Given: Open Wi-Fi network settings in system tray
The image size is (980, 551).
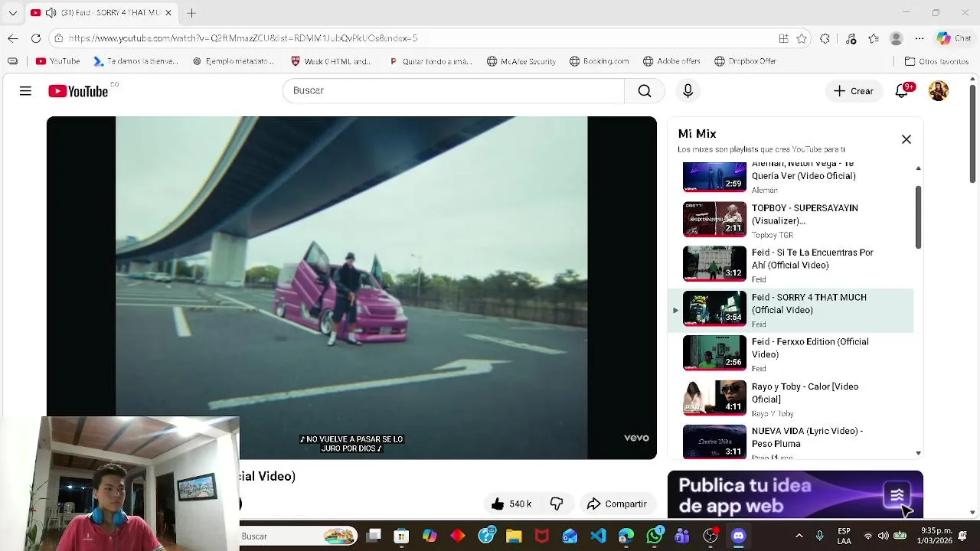Looking at the screenshot, I should click(867, 536).
